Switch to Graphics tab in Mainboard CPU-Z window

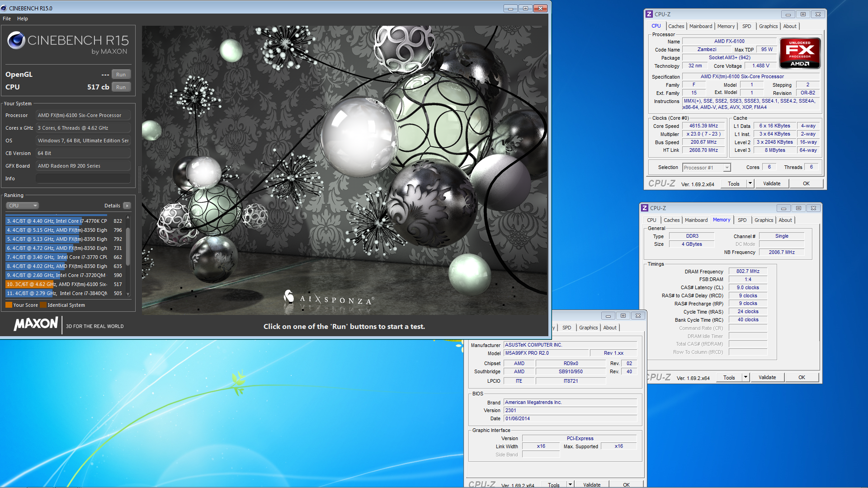(x=588, y=328)
